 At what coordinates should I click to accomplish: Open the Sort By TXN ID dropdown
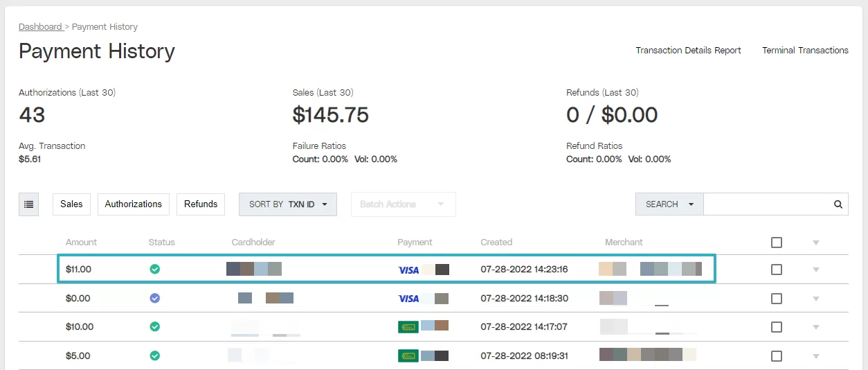(288, 204)
